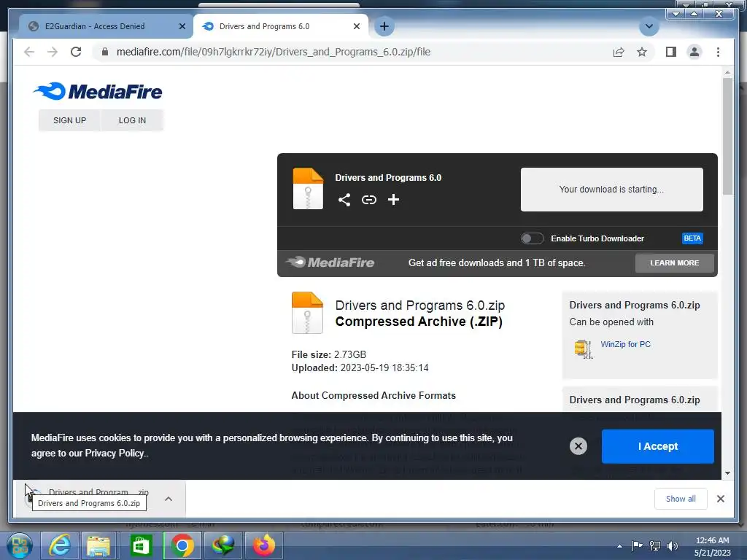747x560 pixels.
Task: Click WinZip for PC link
Action: pyautogui.click(x=625, y=344)
